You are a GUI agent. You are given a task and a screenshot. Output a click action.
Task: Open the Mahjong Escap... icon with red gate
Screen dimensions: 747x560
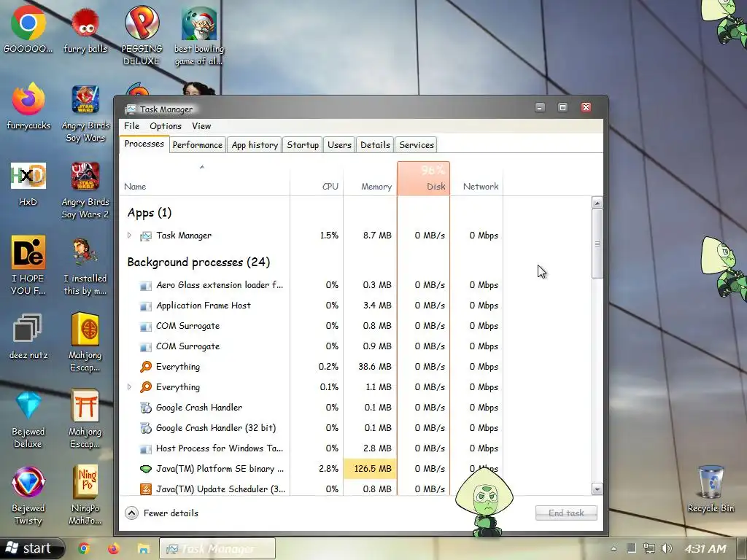pos(85,419)
